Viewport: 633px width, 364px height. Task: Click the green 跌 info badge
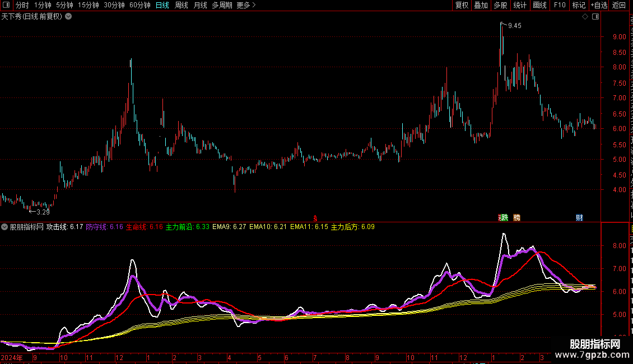tap(504, 217)
